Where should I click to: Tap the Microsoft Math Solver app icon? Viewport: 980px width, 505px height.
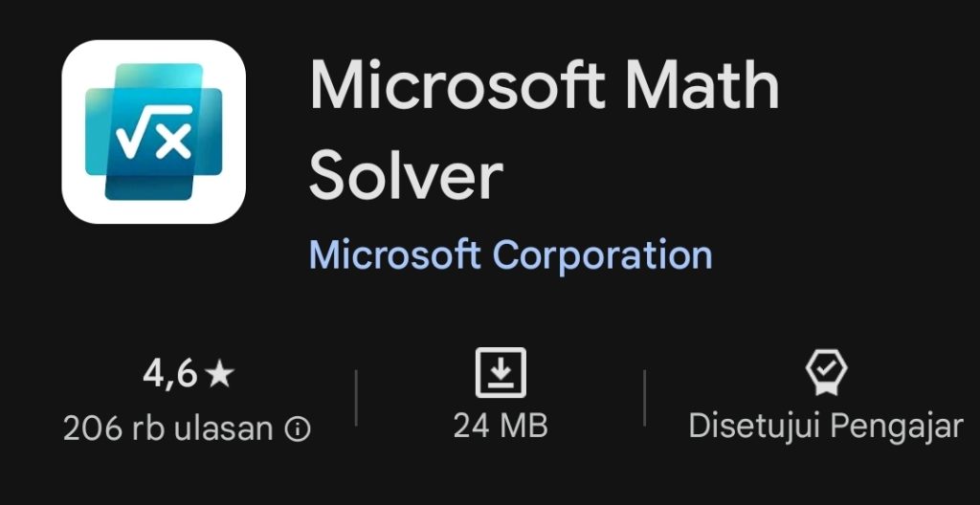tap(153, 132)
